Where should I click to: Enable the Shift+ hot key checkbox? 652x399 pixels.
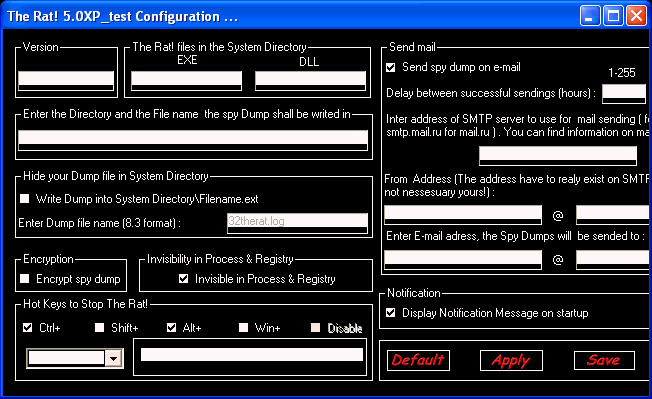coord(99,328)
